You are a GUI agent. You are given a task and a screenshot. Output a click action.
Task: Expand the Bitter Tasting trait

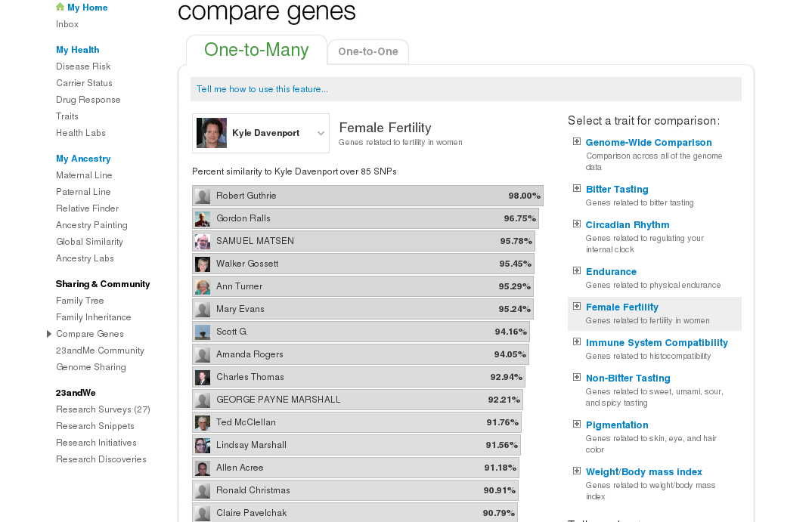click(x=576, y=188)
